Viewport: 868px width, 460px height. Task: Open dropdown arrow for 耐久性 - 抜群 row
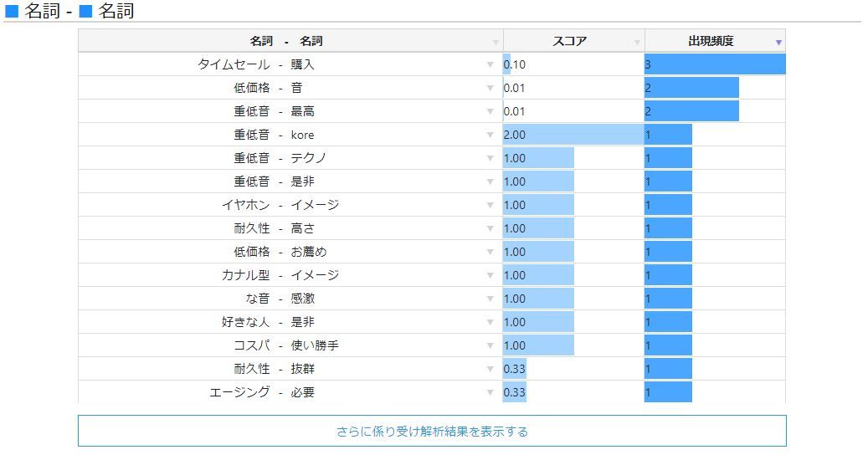[x=490, y=369]
